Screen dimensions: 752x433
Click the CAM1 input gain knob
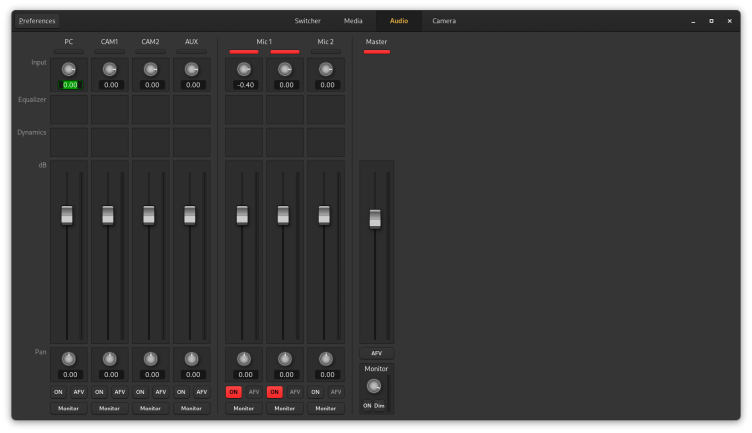coord(110,69)
